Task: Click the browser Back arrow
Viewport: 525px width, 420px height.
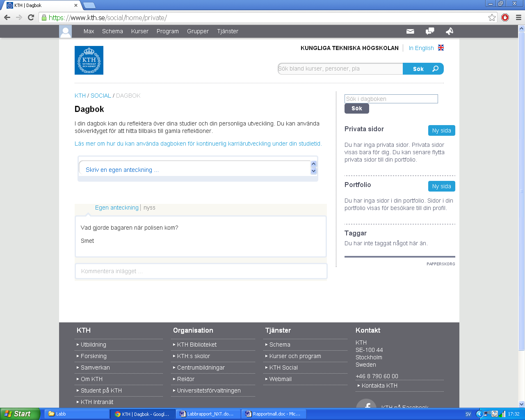Action: 7,17
